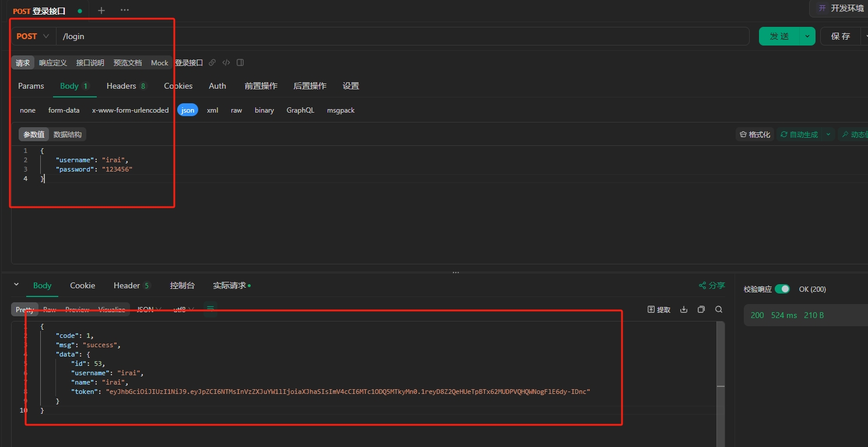Click the 格式化 format button
The height and width of the screenshot is (447, 868).
755,134
